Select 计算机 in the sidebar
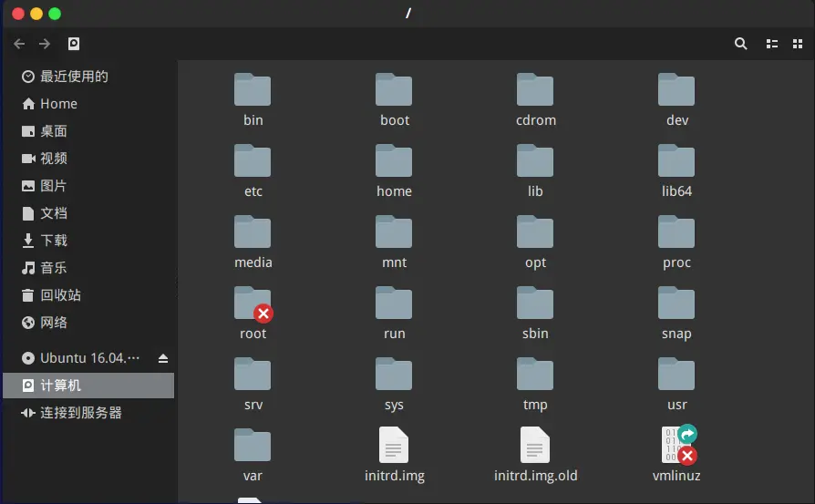The height and width of the screenshot is (504, 815). pos(88,386)
